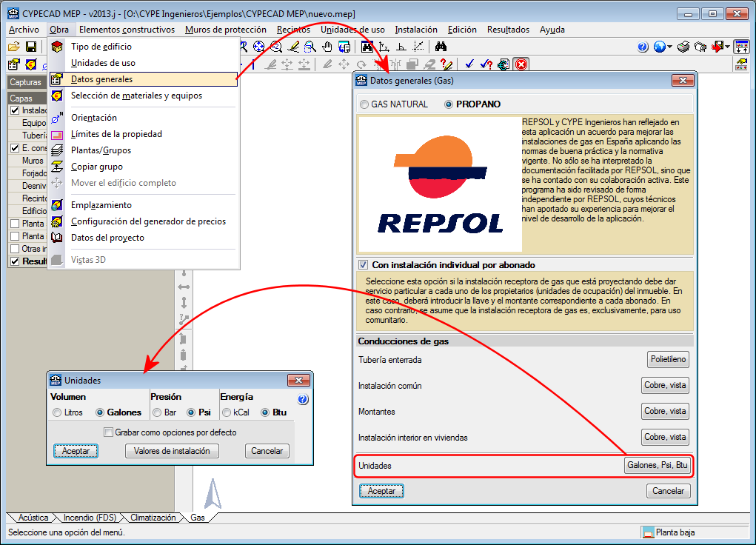Click Planta baja in status bar
Image resolution: width=756 pixels, height=545 pixels.
675,532
